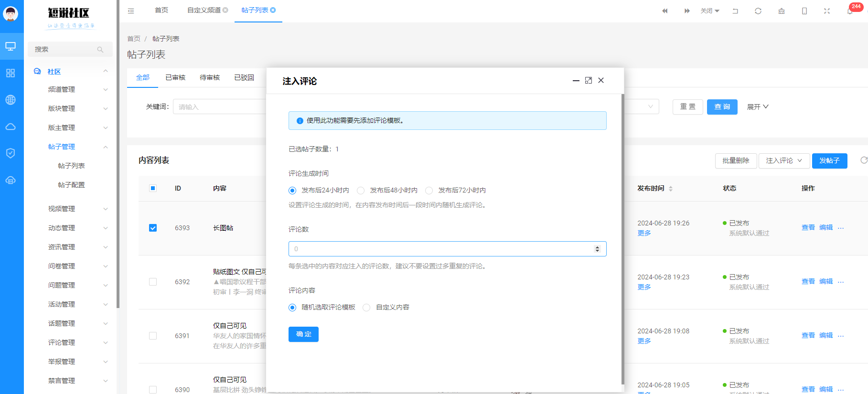Open 帖子配置 in sidebar

click(x=71, y=185)
